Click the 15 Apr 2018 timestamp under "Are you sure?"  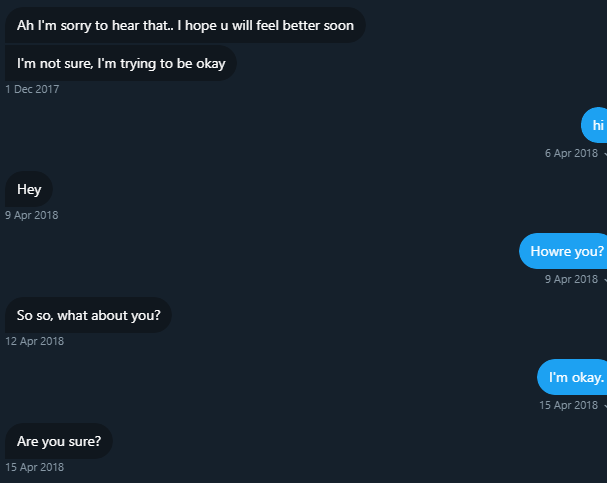(x=34, y=467)
